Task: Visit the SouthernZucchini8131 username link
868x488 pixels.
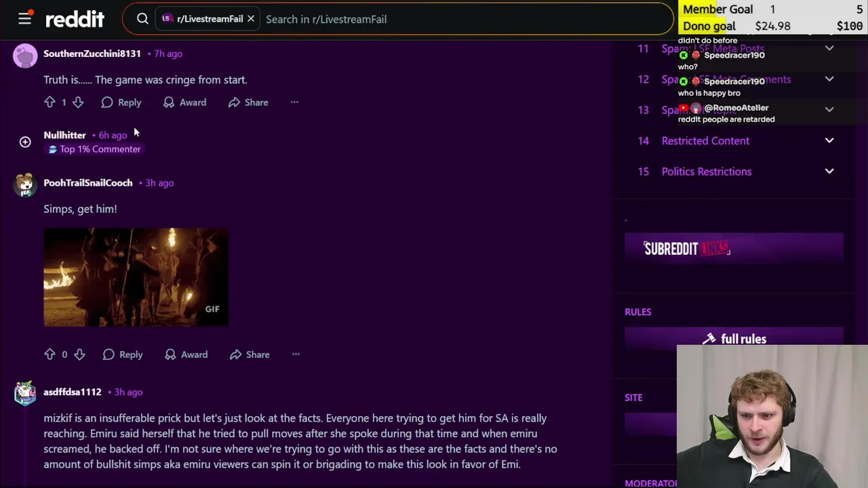Action: pyautogui.click(x=92, y=54)
